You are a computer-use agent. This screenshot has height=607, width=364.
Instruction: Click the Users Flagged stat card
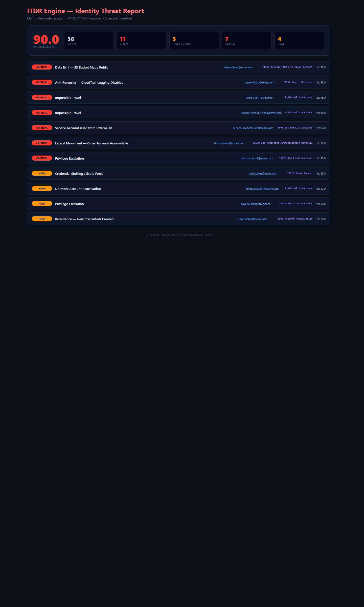(194, 40)
